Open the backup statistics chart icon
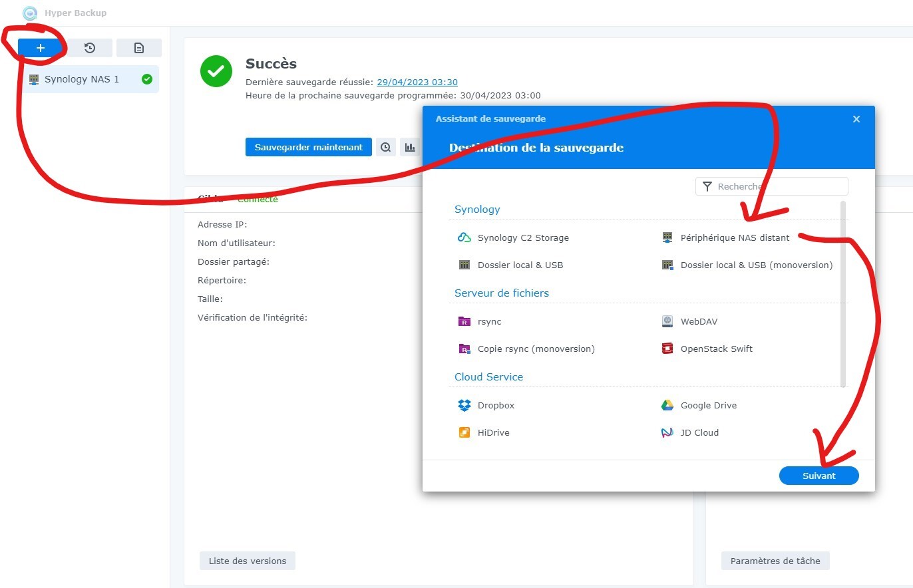The image size is (913, 588). click(x=410, y=147)
